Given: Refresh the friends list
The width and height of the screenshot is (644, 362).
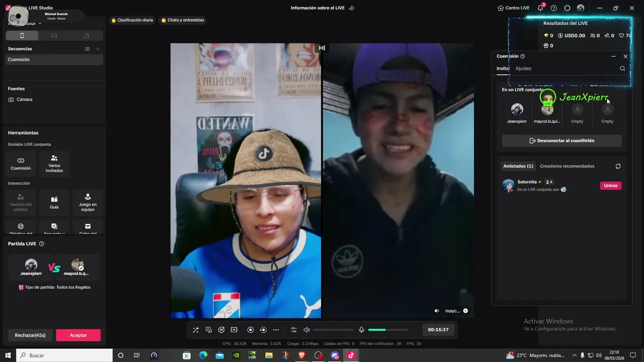Looking at the screenshot, I should (x=618, y=166).
